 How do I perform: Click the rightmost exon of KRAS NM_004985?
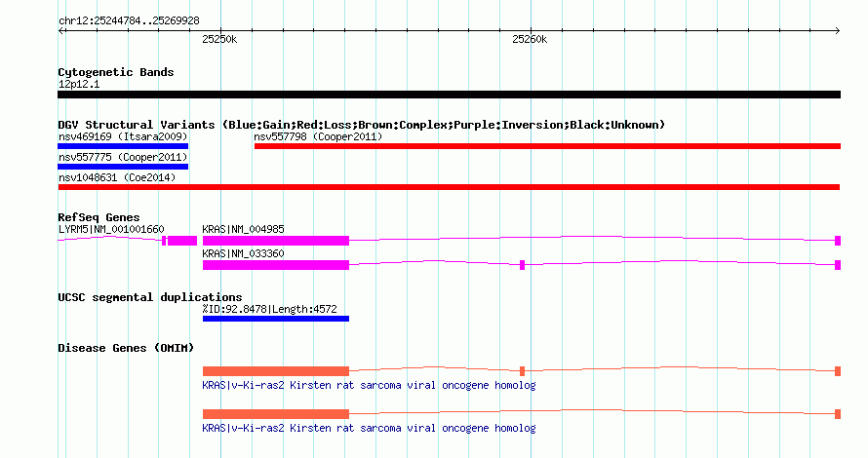tap(838, 241)
